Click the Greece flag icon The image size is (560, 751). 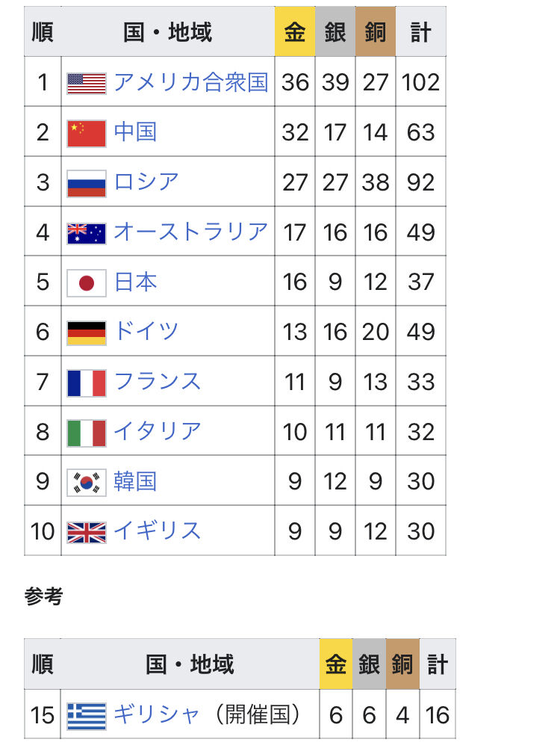pyautogui.click(x=86, y=716)
